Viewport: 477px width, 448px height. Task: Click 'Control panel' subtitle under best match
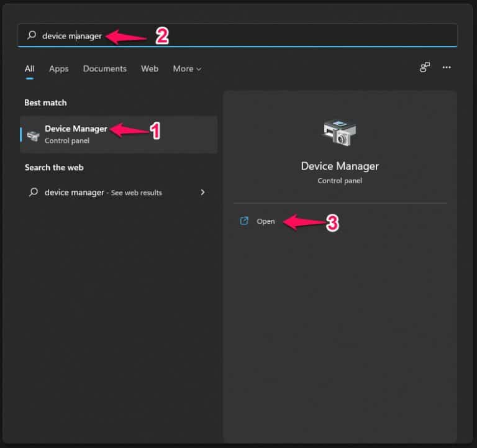(x=67, y=141)
